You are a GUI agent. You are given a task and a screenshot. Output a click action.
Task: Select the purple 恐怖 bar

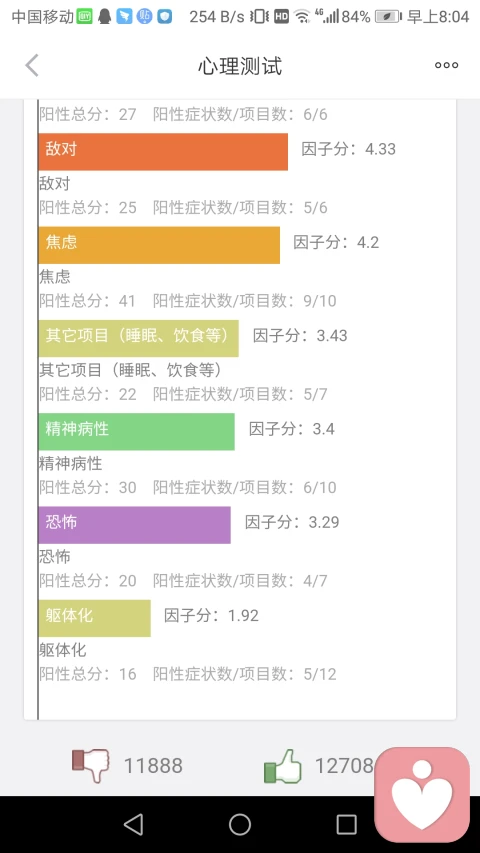coord(134,525)
